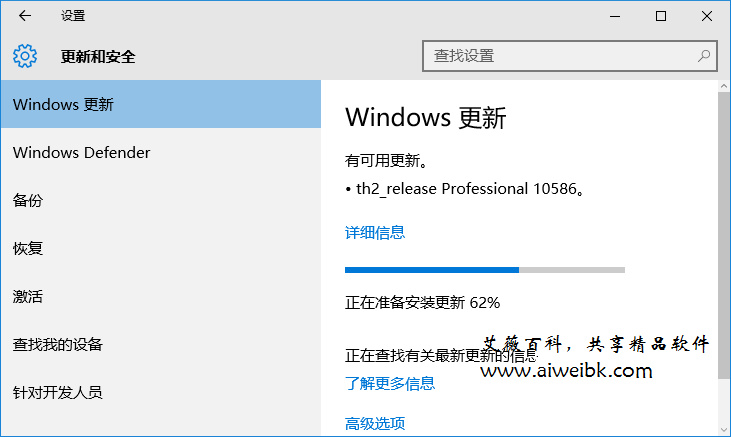Click the 了解更多信息 link
Screen dimensions: 731x437
tap(390, 383)
